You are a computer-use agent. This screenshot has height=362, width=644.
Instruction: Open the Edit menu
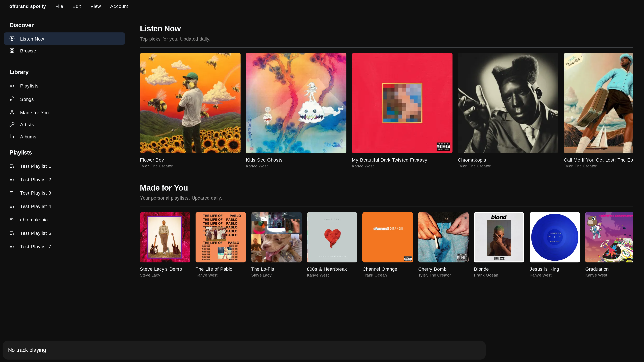pos(76,6)
